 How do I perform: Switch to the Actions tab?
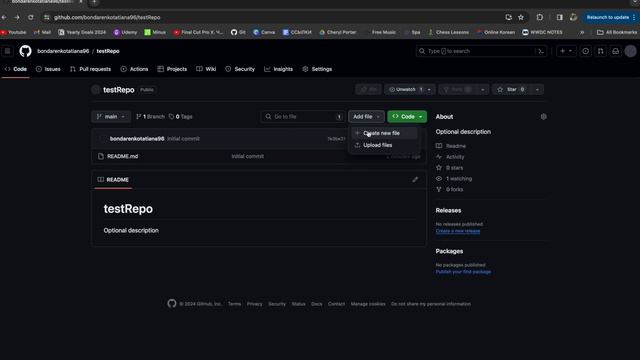coord(134,69)
